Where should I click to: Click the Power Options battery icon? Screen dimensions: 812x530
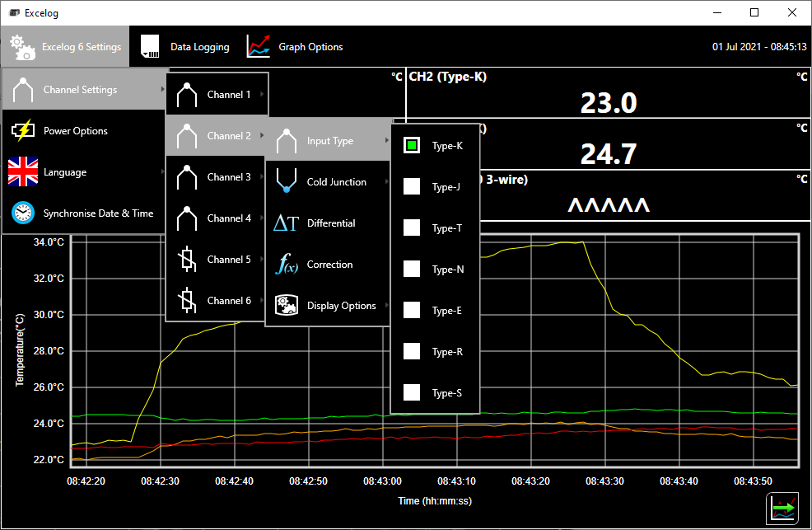pyautogui.click(x=23, y=130)
